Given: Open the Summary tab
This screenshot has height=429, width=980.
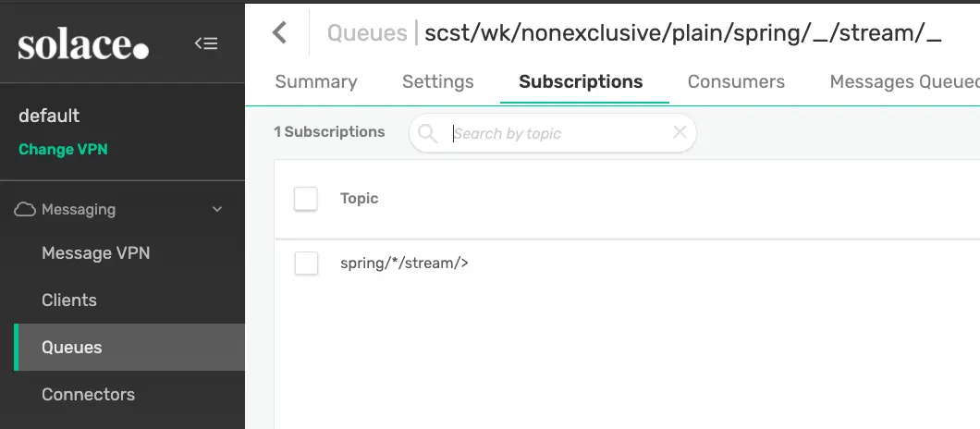Looking at the screenshot, I should tap(316, 82).
